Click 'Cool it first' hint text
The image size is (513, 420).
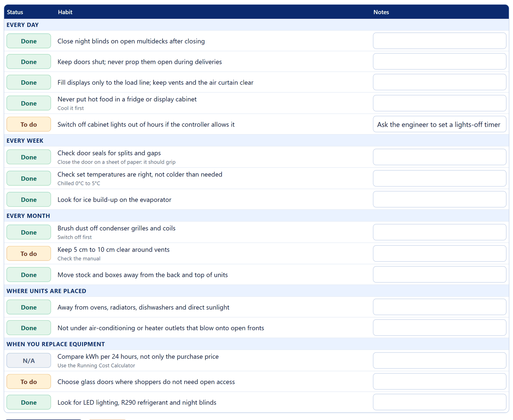tap(71, 108)
